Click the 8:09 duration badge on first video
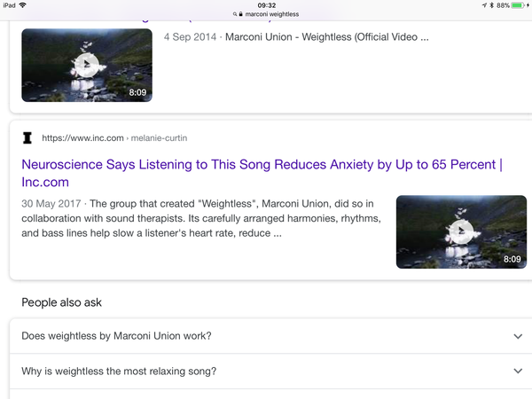 (137, 92)
